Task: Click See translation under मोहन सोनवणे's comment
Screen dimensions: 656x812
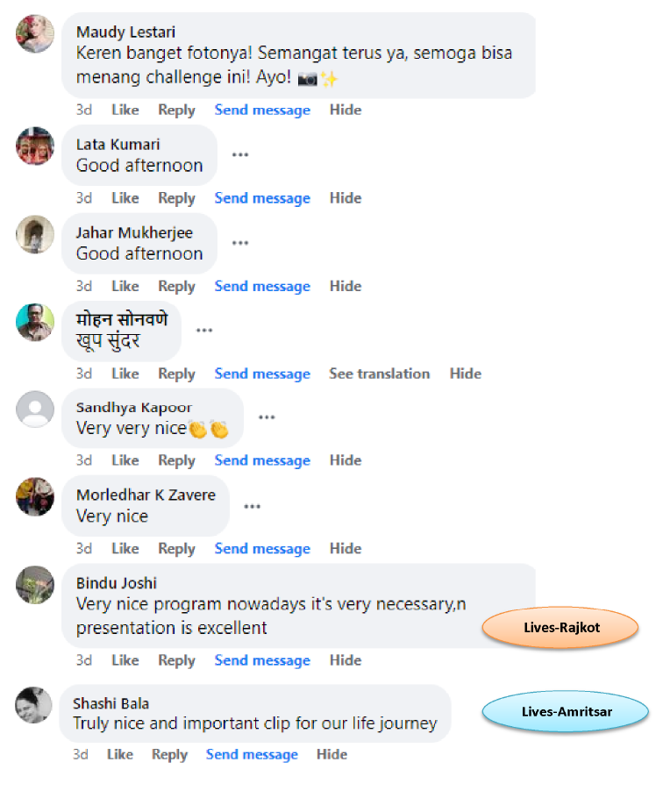Action: click(x=379, y=374)
